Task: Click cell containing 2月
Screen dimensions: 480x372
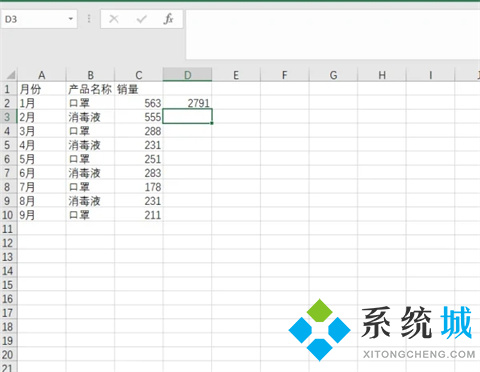Action: [x=42, y=117]
